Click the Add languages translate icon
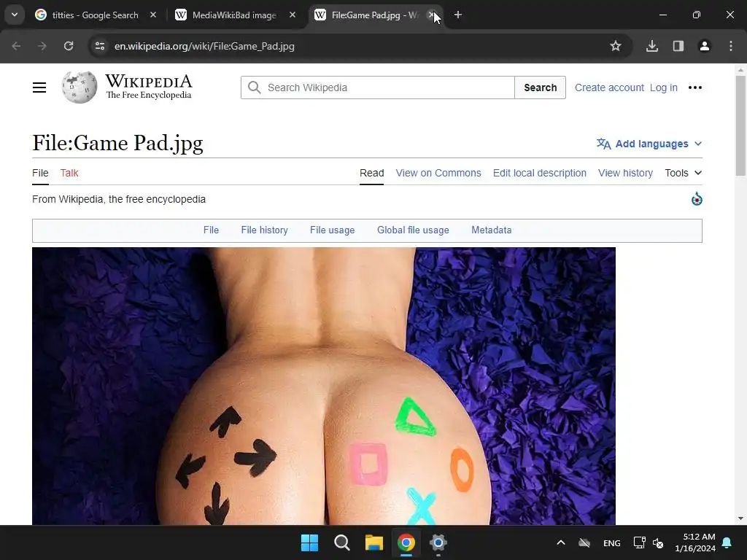Image resolution: width=747 pixels, height=560 pixels. click(603, 144)
